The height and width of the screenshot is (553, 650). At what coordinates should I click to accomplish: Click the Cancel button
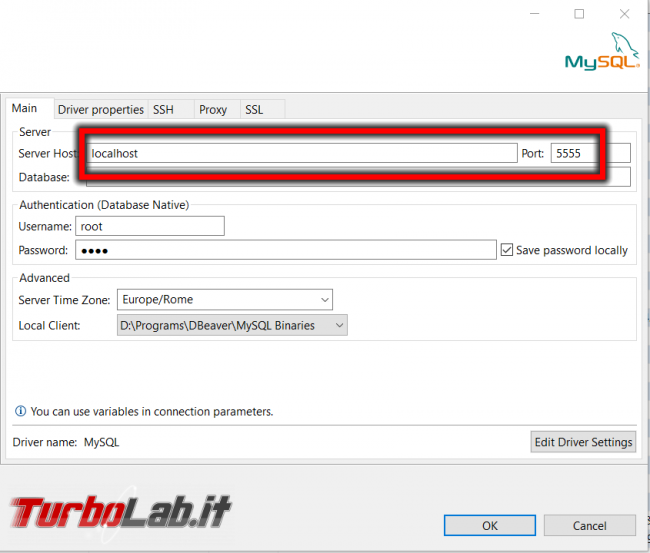pos(589,526)
